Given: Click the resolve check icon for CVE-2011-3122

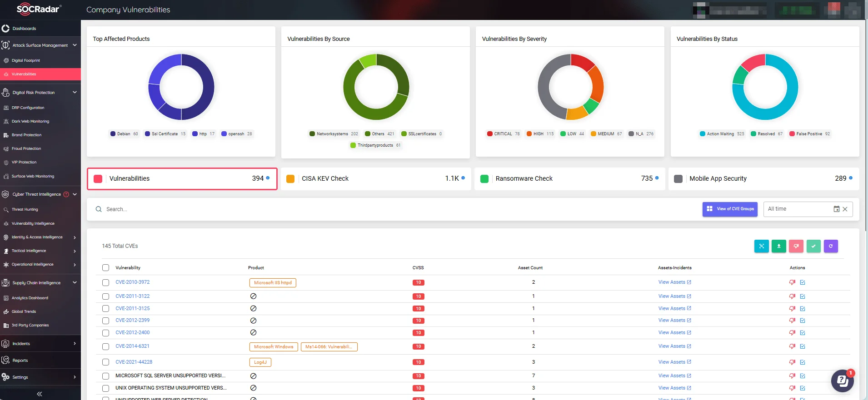Looking at the screenshot, I should (x=803, y=296).
